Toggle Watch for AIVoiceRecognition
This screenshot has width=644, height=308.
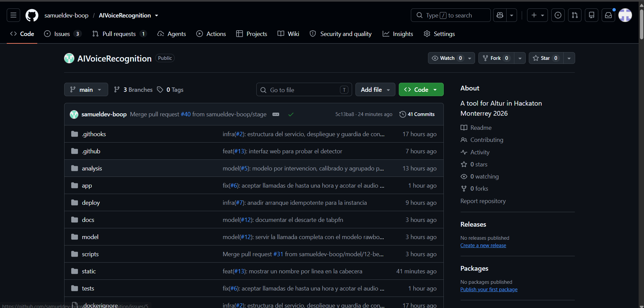[x=447, y=58]
